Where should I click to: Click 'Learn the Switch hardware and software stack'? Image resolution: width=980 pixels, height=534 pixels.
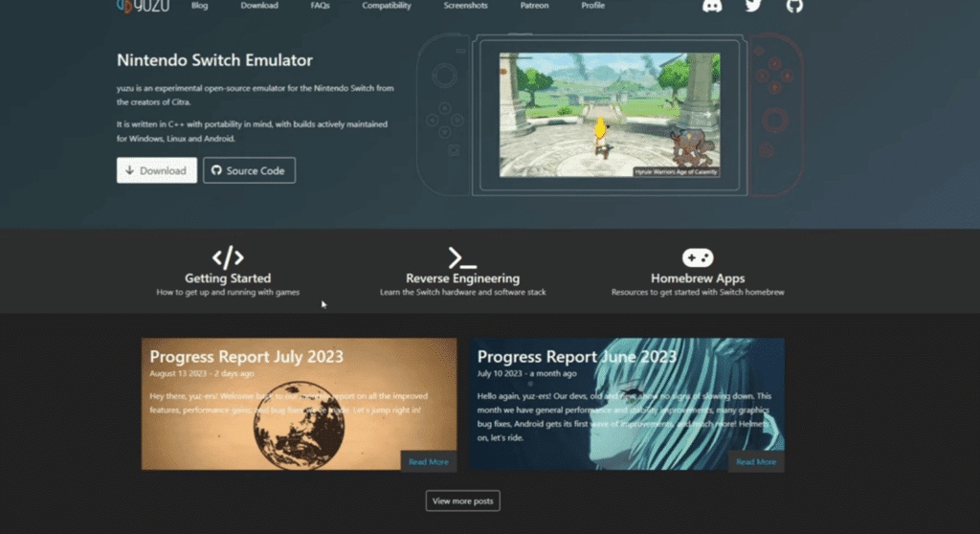pyautogui.click(x=462, y=292)
